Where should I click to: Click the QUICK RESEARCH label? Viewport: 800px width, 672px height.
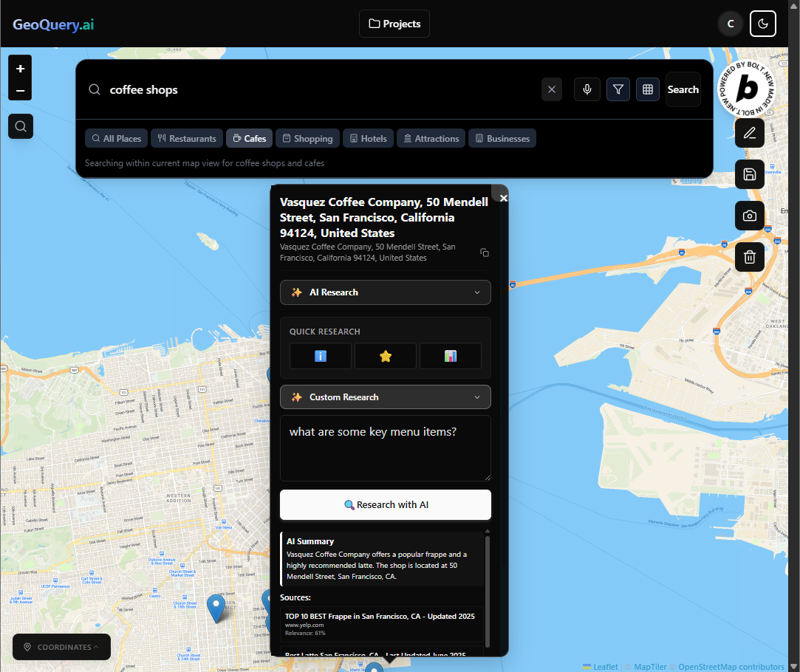(x=324, y=332)
